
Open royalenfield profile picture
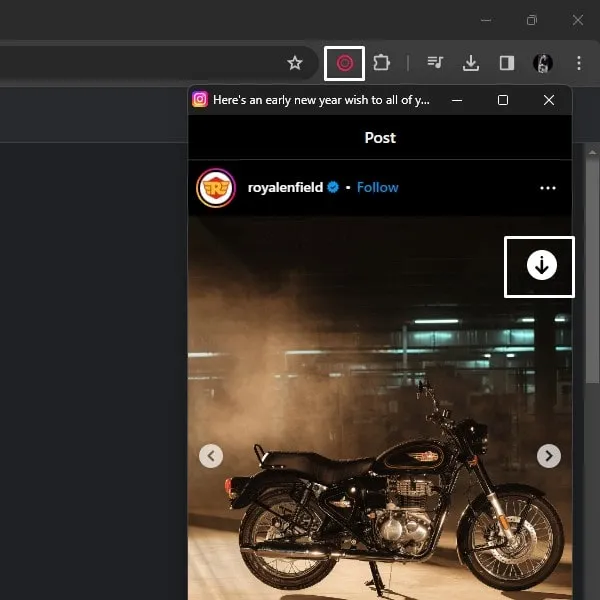[216, 188]
